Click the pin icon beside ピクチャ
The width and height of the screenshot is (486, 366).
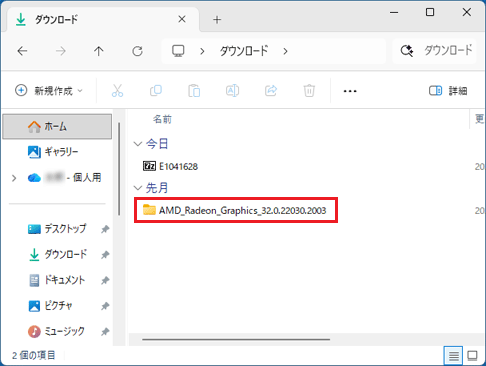[x=105, y=306]
